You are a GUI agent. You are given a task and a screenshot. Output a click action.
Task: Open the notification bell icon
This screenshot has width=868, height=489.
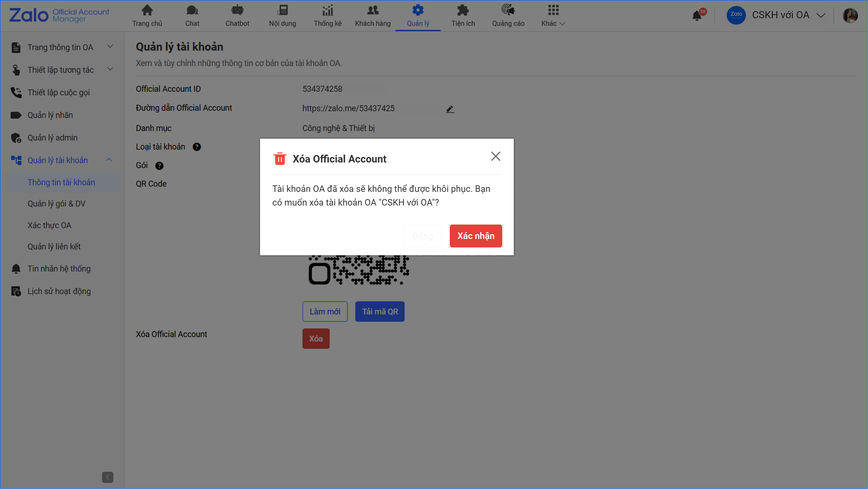pos(697,16)
